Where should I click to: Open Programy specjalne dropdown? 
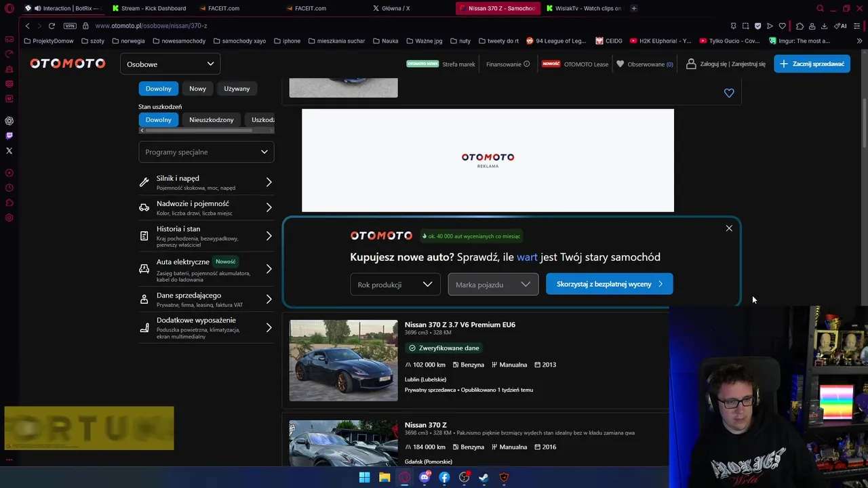(206, 152)
